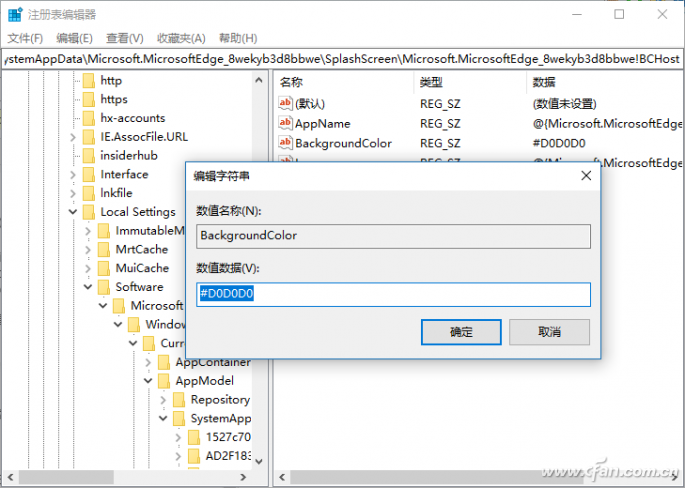
Task: Click string value icon for (默认)
Action: 285,104
